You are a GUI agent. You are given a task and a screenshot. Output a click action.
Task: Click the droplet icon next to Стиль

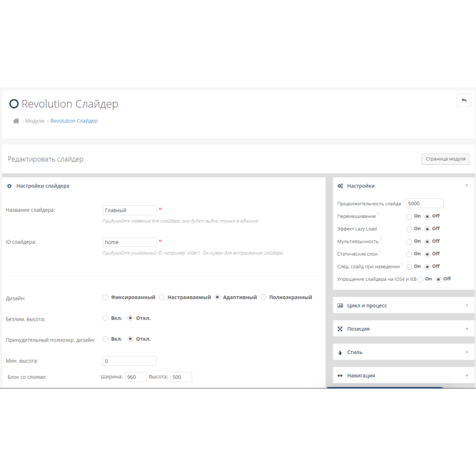pyautogui.click(x=340, y=352)
